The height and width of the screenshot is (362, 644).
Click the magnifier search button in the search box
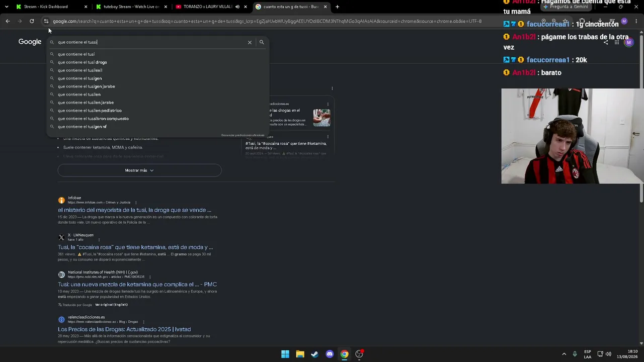coord(262,42)
